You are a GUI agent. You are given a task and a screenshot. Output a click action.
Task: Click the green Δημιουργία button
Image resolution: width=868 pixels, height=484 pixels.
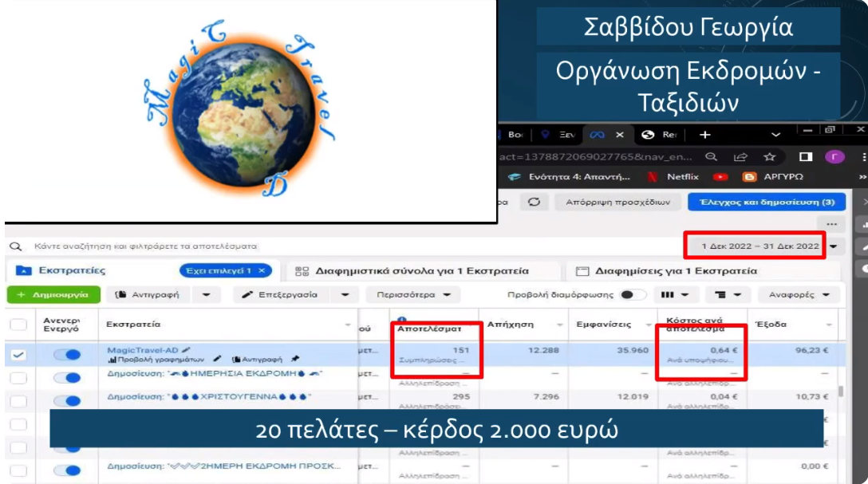coord(53,295)
